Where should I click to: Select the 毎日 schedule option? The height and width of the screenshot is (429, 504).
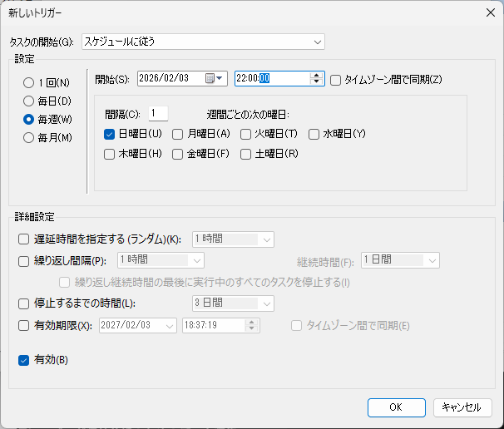[x=29, y=101]
